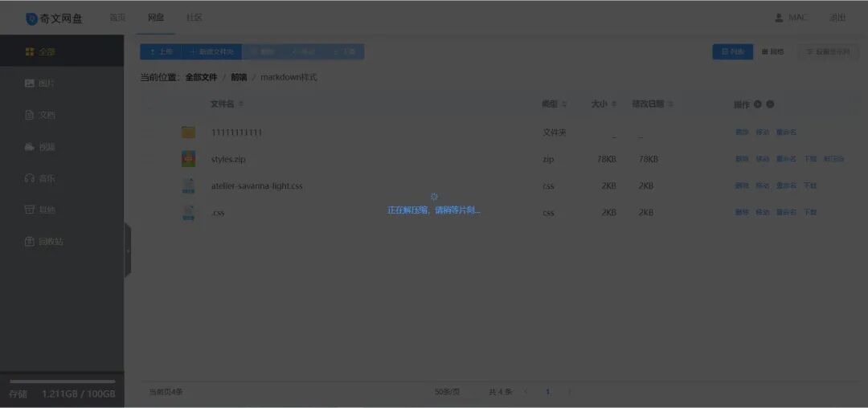Click the 文件夹 type cell
Screen dimensions: 868x408
(554, 133)
